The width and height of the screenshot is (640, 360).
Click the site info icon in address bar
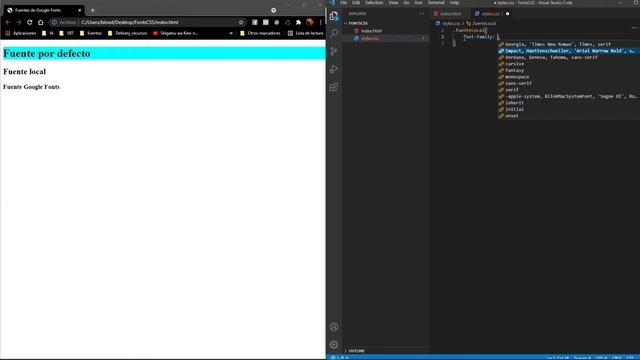54,22
